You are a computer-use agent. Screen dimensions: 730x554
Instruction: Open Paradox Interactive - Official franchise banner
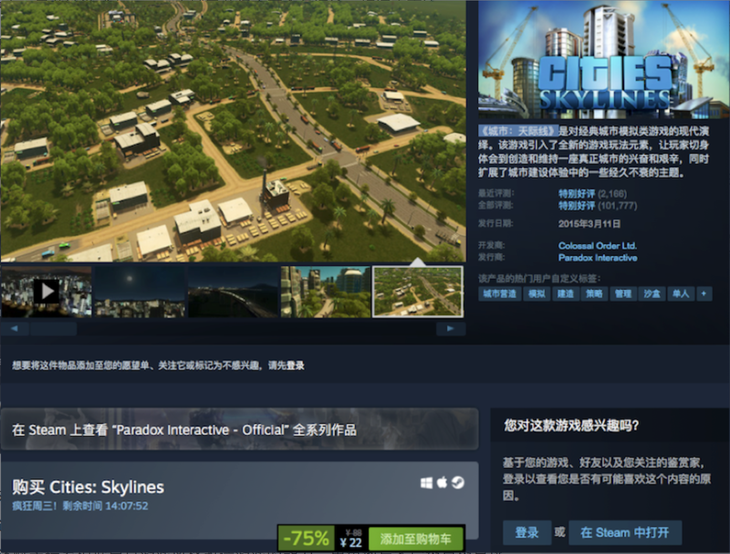click(239, 429)
